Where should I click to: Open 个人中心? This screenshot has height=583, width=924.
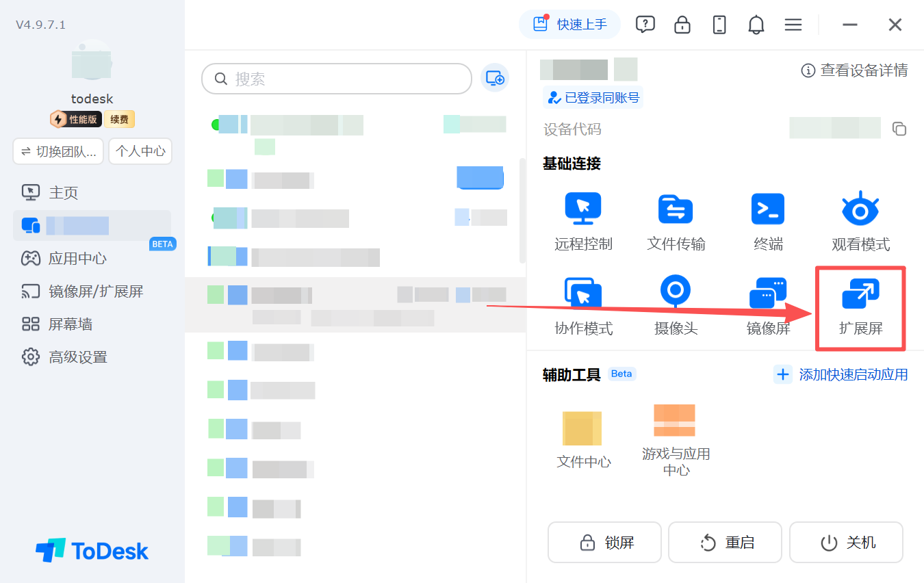(x=140, y=151)
